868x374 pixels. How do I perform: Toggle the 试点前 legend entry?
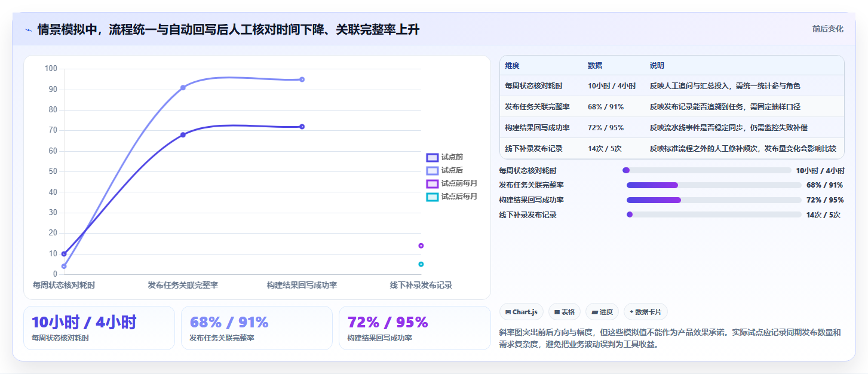point(444,157)
